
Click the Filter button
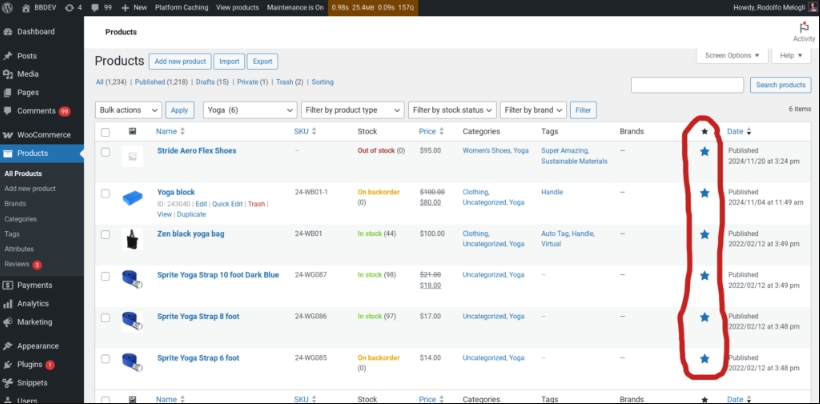583,110
